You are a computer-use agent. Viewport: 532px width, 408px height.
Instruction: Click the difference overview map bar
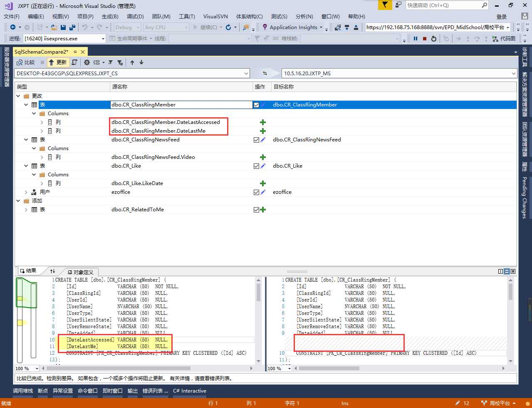click(26, 319)
